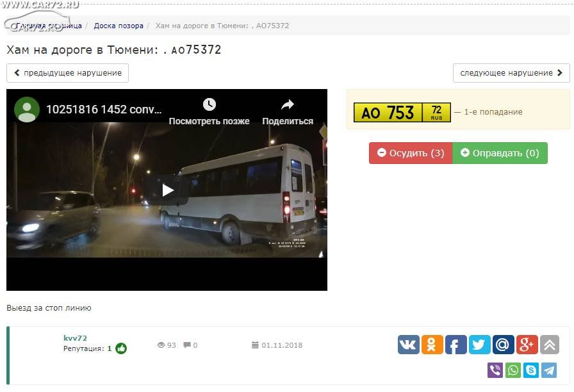Click the comments count icon
The width and height of the screenshot is (574, 392).
click(x=186, y=345)
